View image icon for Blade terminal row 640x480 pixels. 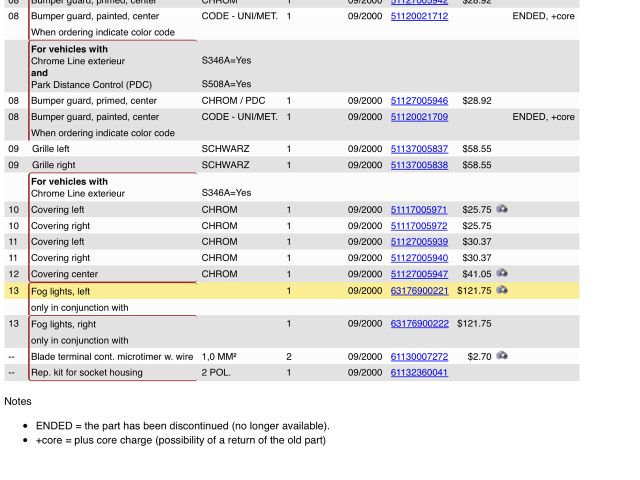[502, 355]
